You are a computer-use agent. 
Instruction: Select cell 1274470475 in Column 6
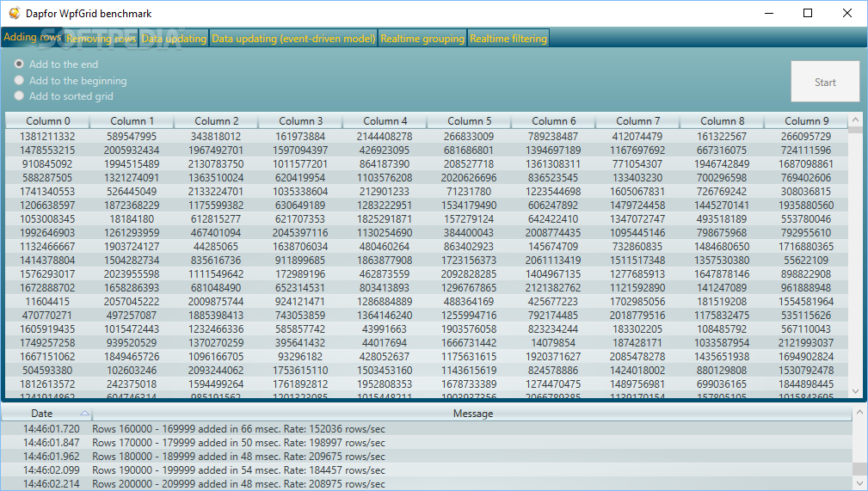[x=553, y=384]
